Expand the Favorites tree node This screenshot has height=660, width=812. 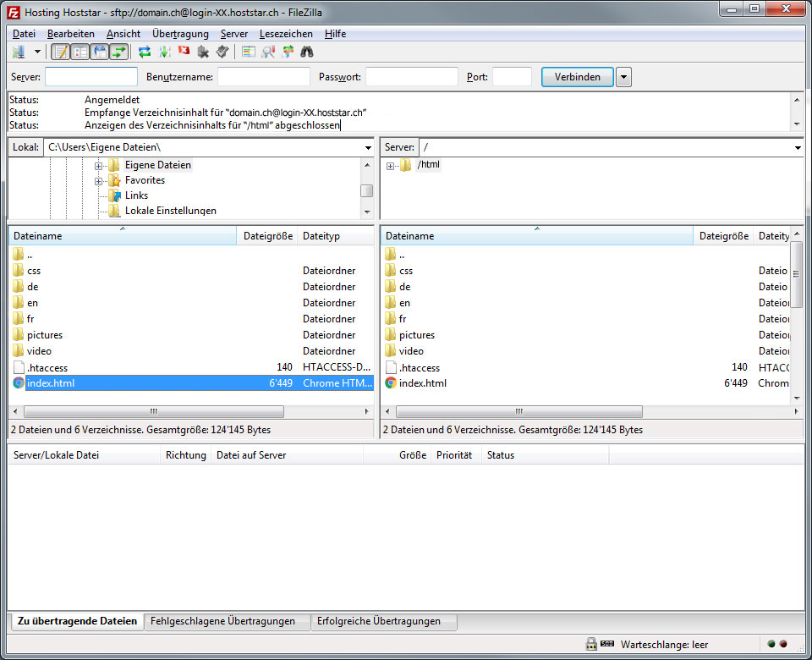click(98, 181)
